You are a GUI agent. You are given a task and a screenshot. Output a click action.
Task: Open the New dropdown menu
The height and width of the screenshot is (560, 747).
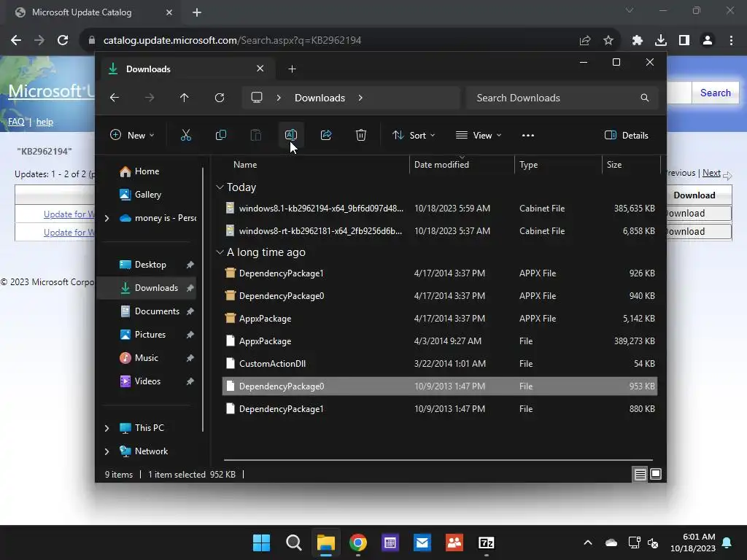[132, 135]
